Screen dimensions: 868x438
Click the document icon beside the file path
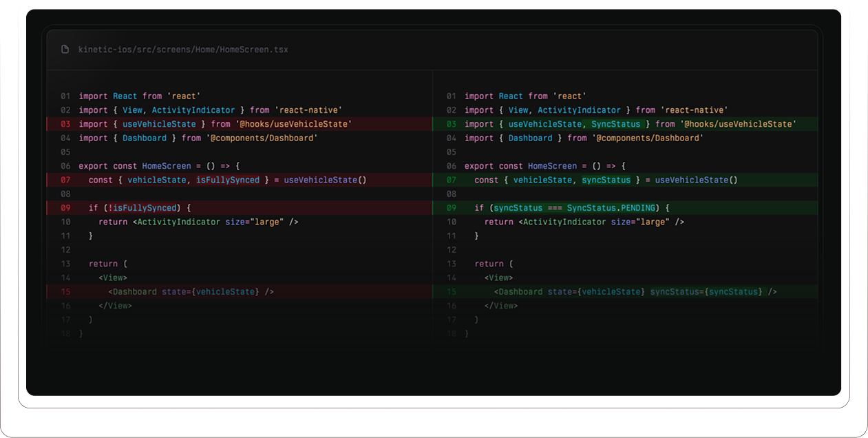(x=65, y=49)
